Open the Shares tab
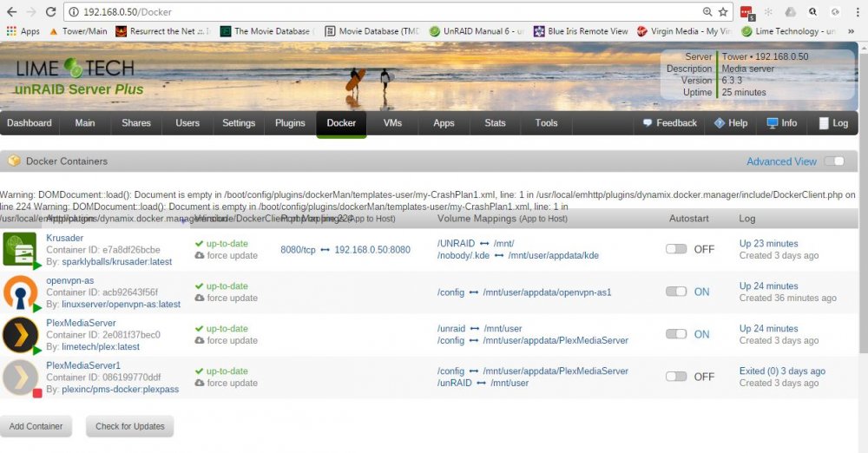The width and height of the screenshot is (868, 453). [x=136, y=123]
